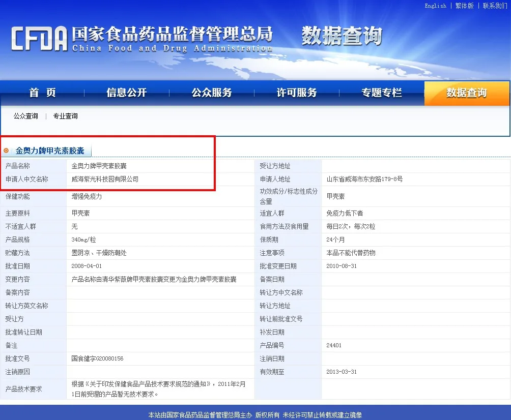Click dosage value 每日2次，每次2粒
The image size is (511, 420).
pyautogui.click(x=351, y=226)
